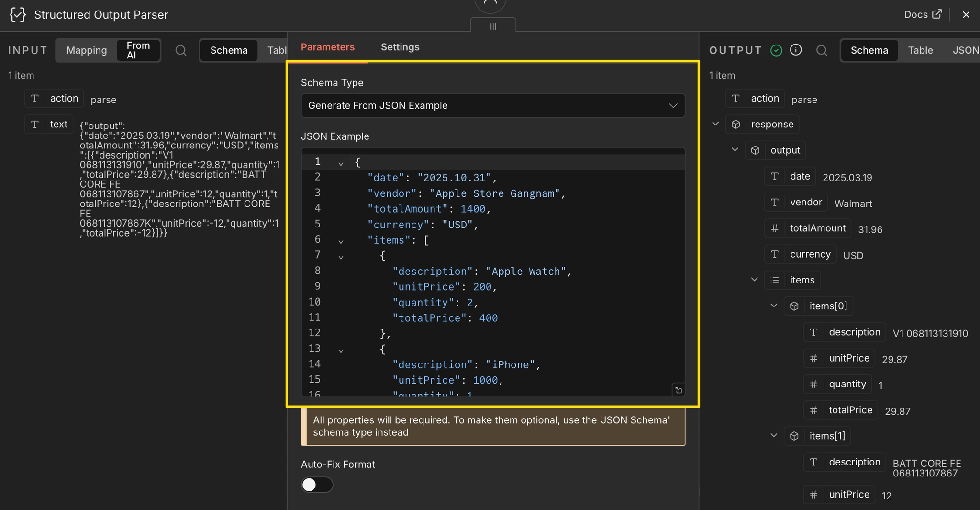Click the items[1] object pill
The image size is (980, 510).
point(817,436)
